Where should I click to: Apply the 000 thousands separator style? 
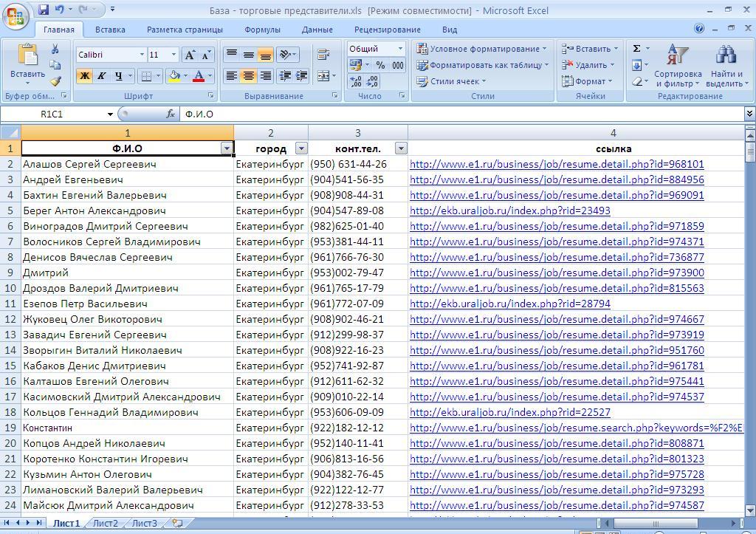398,65
